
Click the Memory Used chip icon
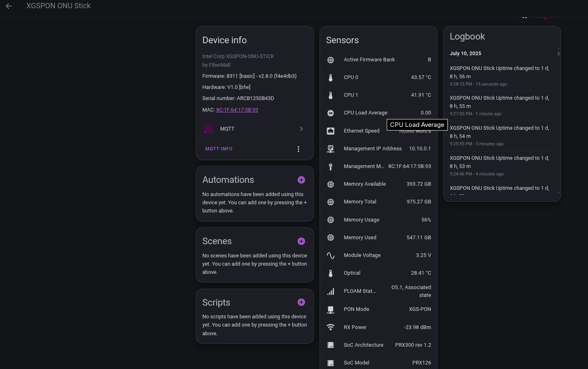[331, 238]
